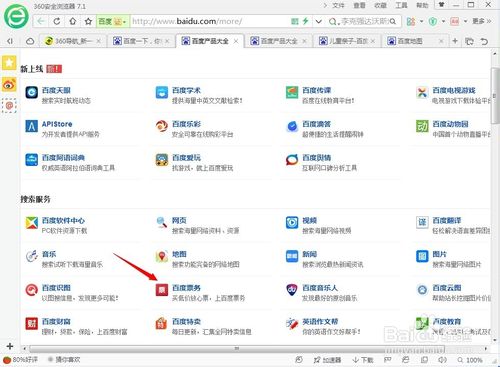Open the dropdown arrow beside the green shield extension
Viewport: 500px width, 367px height.
tap(443, 22)
